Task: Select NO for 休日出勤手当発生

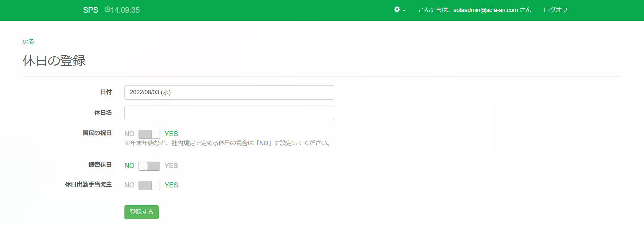Action: (x=129, y=185)
